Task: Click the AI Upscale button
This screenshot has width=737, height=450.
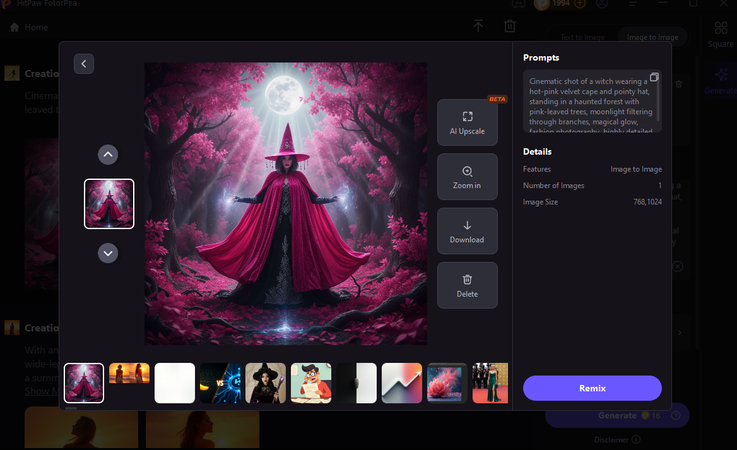Action: click(x=467, y=123)
